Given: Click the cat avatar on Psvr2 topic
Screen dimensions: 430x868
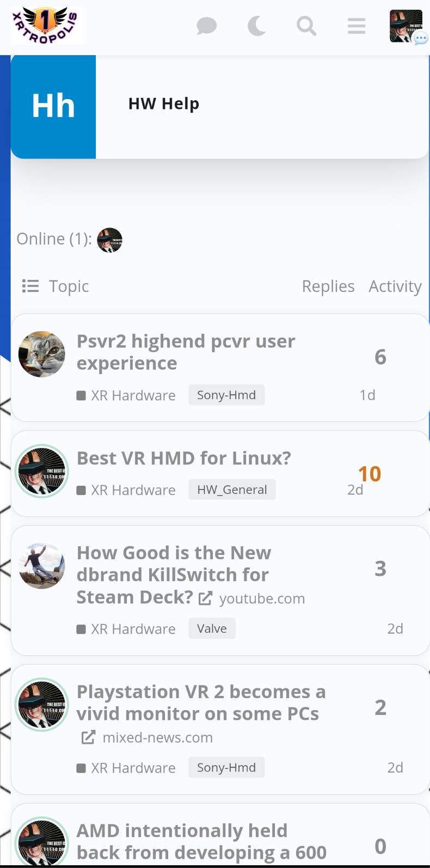Looking at the screenshot, I should coord(42,354).
